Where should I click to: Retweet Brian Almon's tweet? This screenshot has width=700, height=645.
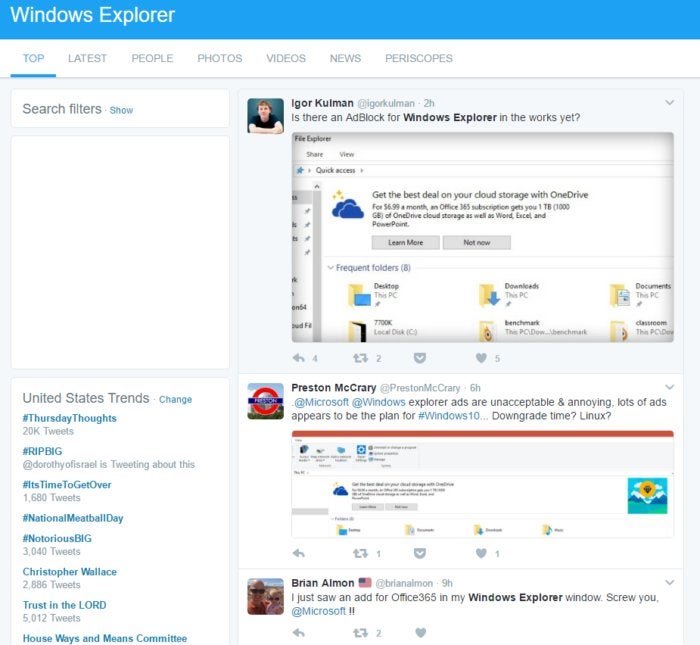click(x=360, y=633)
